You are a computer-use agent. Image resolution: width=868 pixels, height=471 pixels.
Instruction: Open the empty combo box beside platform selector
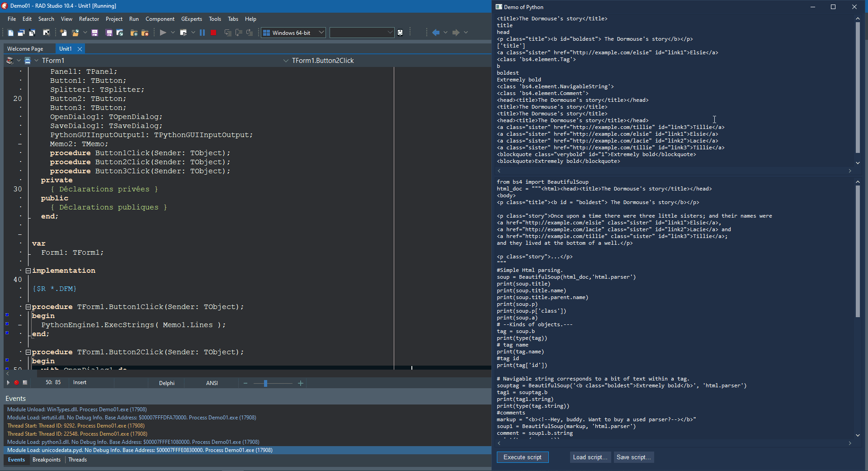click(x=362, y=33)
